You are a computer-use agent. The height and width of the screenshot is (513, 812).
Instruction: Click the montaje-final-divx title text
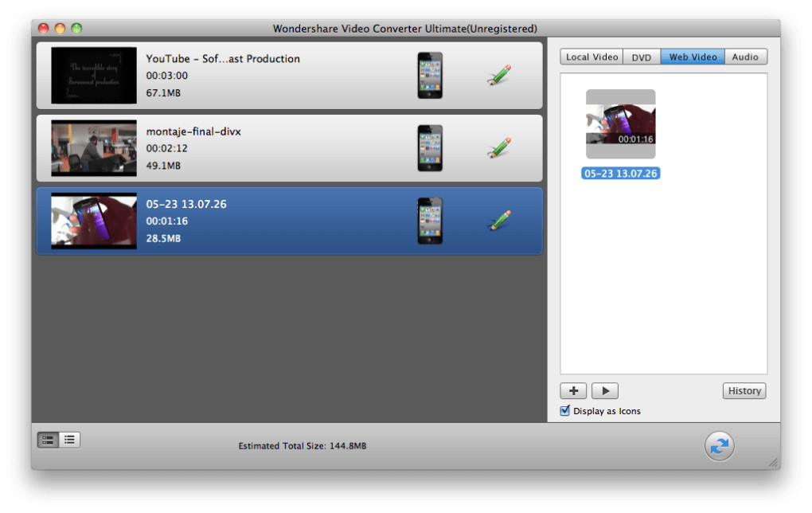click(x=193, y=131)
